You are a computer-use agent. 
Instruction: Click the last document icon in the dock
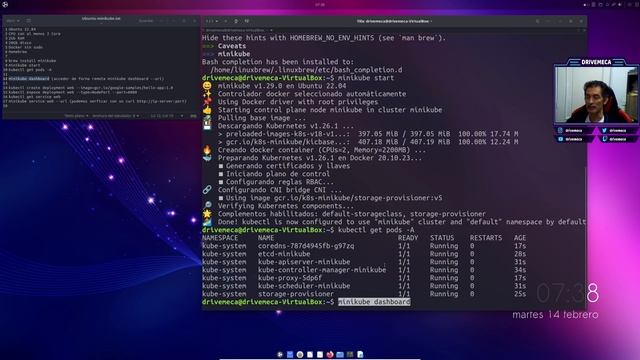(360, 354)
